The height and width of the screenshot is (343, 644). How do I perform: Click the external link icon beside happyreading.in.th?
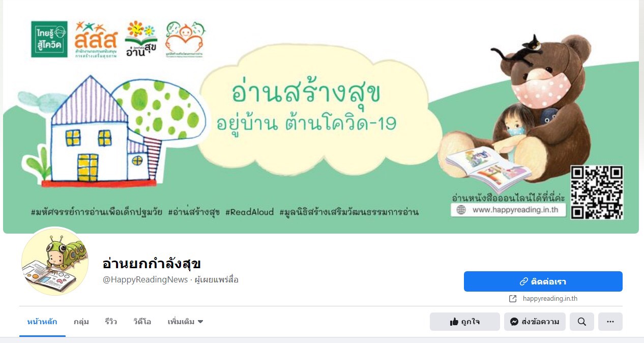coord(513,299)
